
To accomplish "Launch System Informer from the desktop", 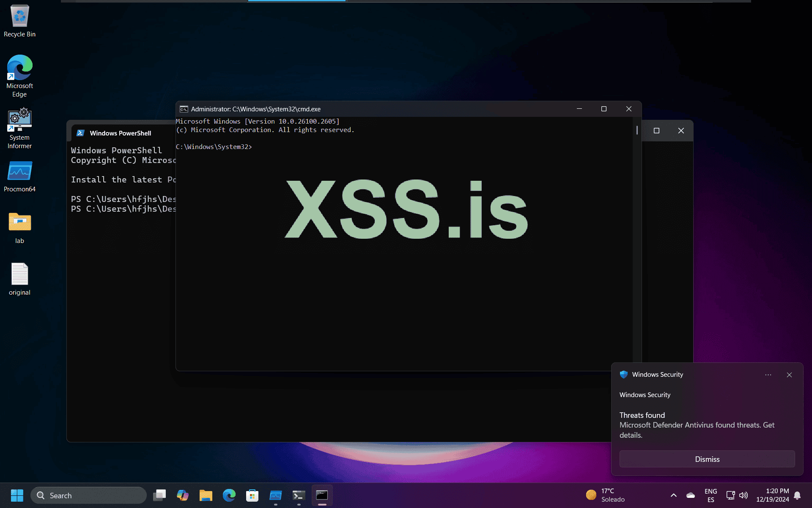I will (x=19, y=121).
